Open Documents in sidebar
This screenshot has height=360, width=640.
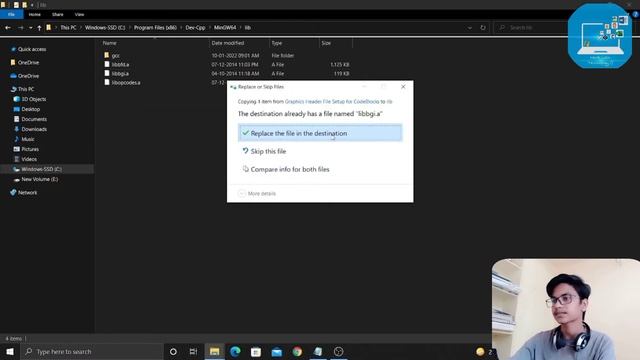click(34, 119)
